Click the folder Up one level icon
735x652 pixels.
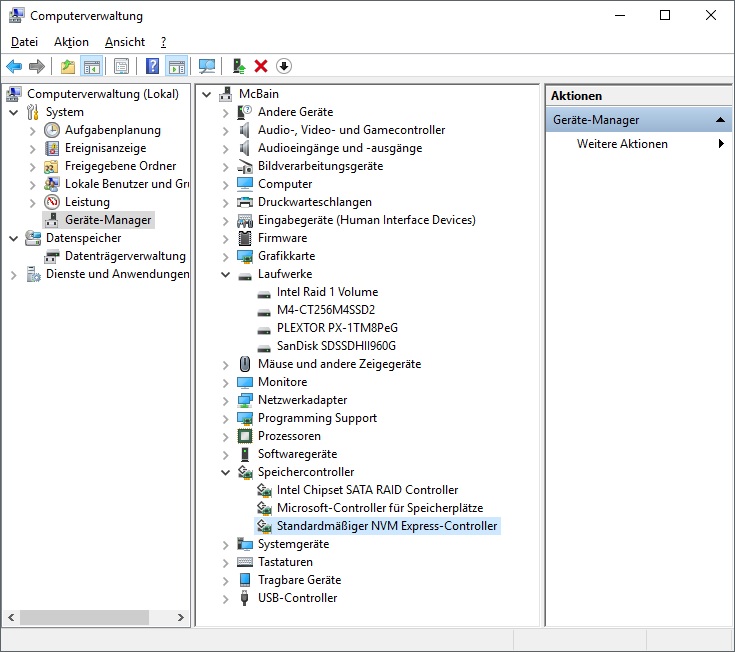click(x=68, y=67)
